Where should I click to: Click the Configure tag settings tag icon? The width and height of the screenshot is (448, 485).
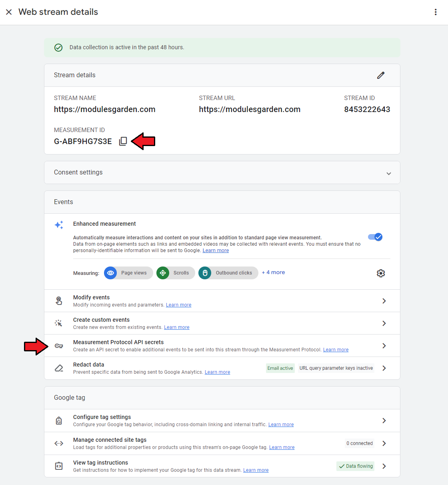pyautogui.click(x=59, y=421)
